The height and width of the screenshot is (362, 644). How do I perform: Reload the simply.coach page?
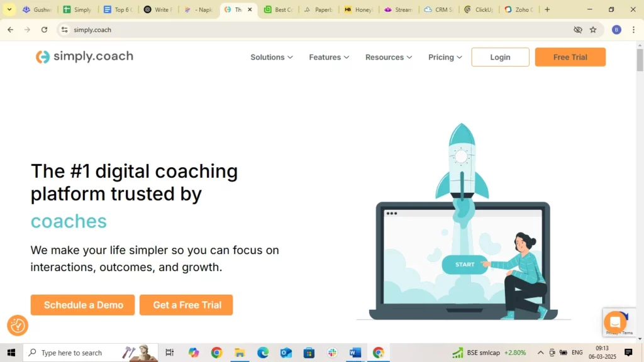pyautogui.click(x=44, y=30)
